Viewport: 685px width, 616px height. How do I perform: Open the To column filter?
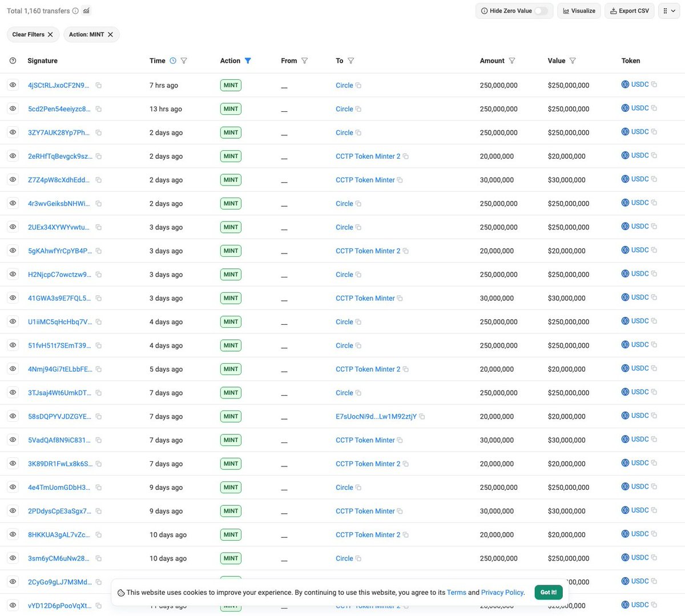351,61
